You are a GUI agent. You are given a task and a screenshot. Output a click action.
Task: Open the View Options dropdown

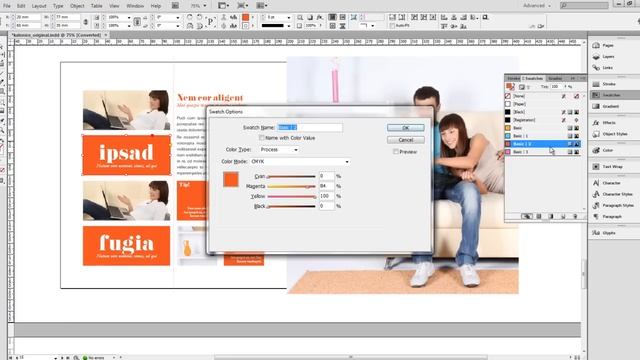[x=224, y=6]
